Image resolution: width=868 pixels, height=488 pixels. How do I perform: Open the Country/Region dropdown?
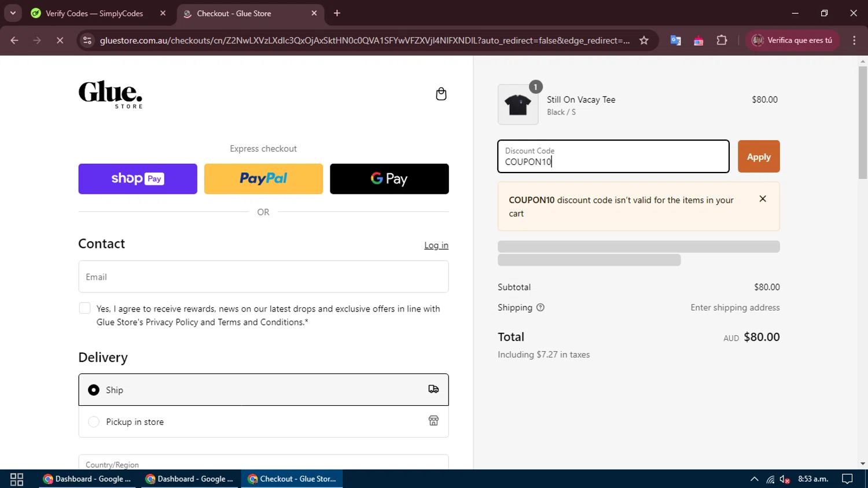click(263, 463)
